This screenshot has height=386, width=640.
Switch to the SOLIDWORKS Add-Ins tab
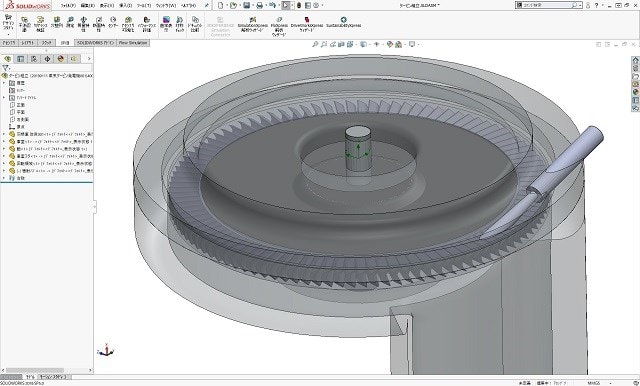[x=96, y=42]
